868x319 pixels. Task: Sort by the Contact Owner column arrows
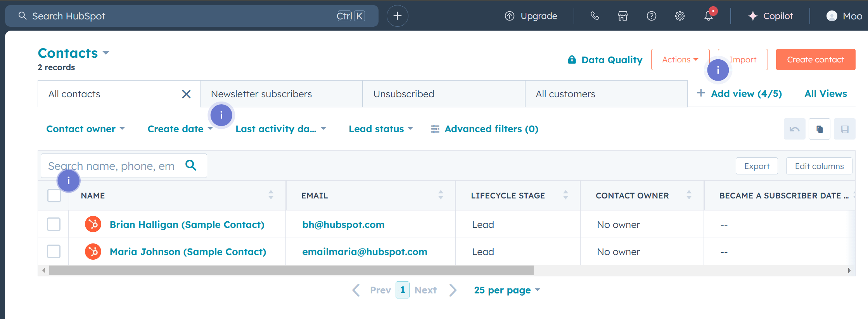click(x=689, y=195)
